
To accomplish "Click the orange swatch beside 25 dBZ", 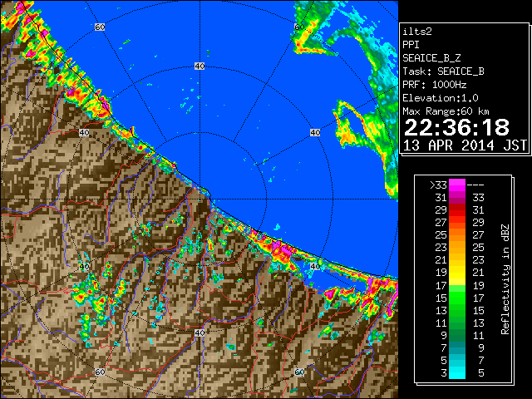I will pyautogui.click(x=457, y=235).
